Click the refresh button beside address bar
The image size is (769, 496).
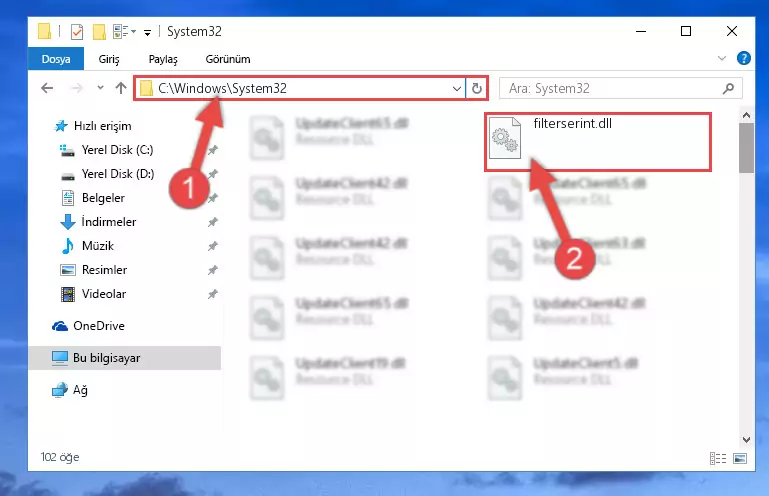click(477, 89)
